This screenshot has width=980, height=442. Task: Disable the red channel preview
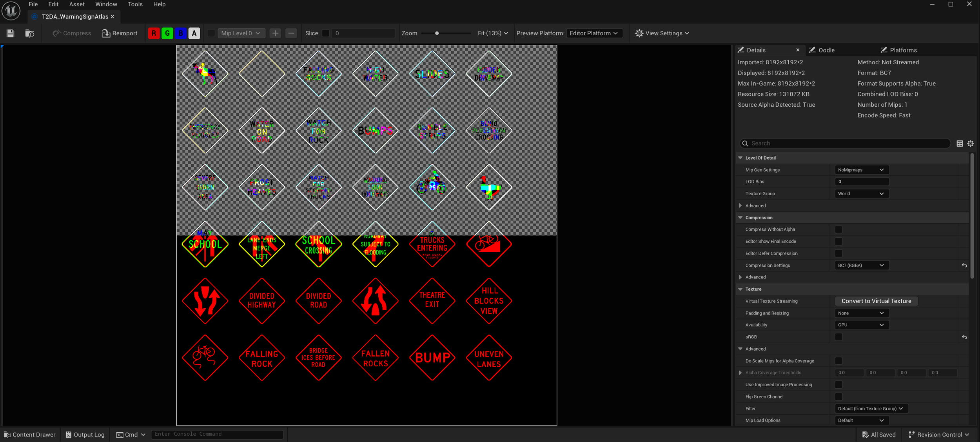[153, 33]
